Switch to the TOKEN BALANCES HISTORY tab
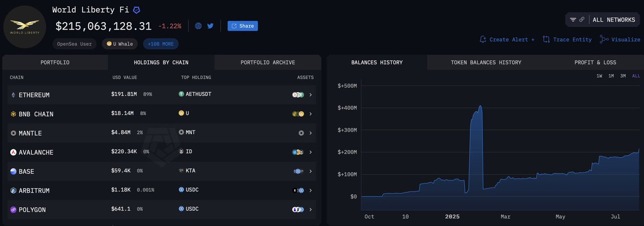 pyautogui.click(x=486, y=62)
